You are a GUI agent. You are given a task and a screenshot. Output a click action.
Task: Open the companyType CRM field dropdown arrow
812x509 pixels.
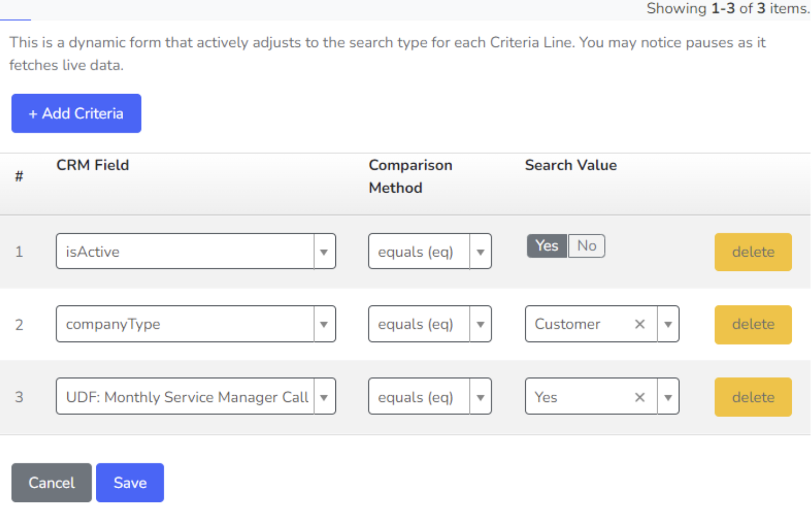pyautogui.click(x=324, y=324)
